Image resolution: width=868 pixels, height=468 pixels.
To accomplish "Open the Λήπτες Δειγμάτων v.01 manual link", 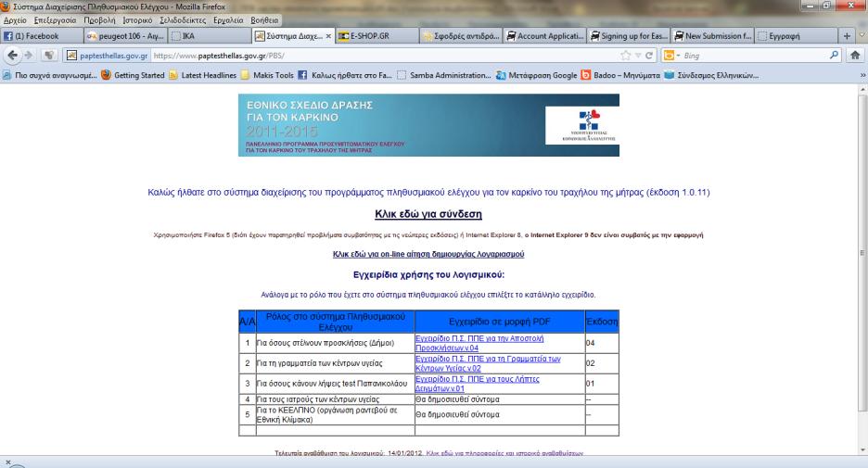I will pos(478,384).
